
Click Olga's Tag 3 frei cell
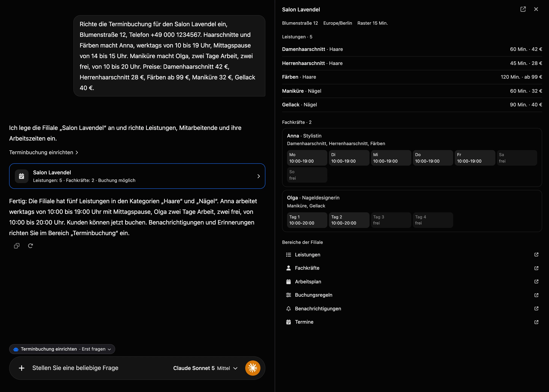[391, 220]
